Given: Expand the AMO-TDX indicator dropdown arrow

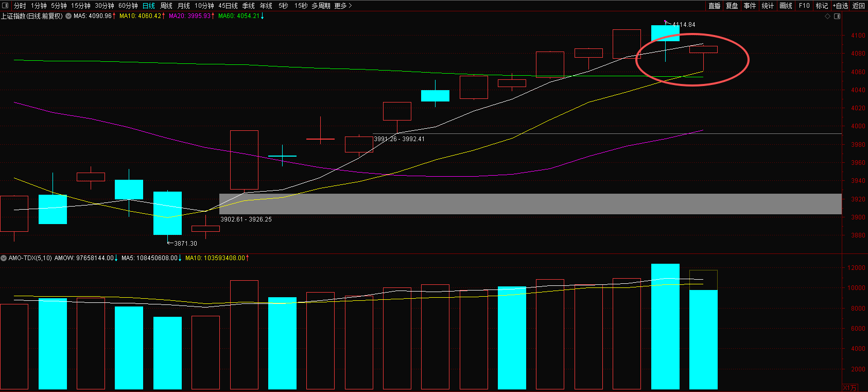Looking at the screenshot, I should click(4, 258).
